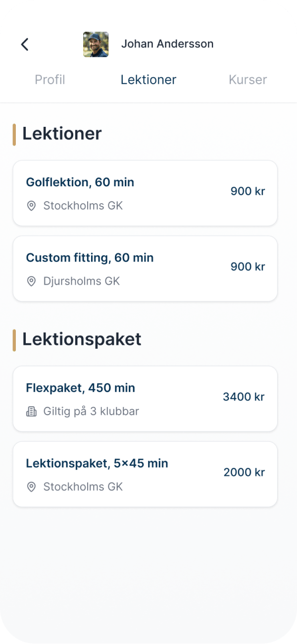297x644 pixels.
Task: Click the location pin next to Stockholms GK
Action: [31, 206]
